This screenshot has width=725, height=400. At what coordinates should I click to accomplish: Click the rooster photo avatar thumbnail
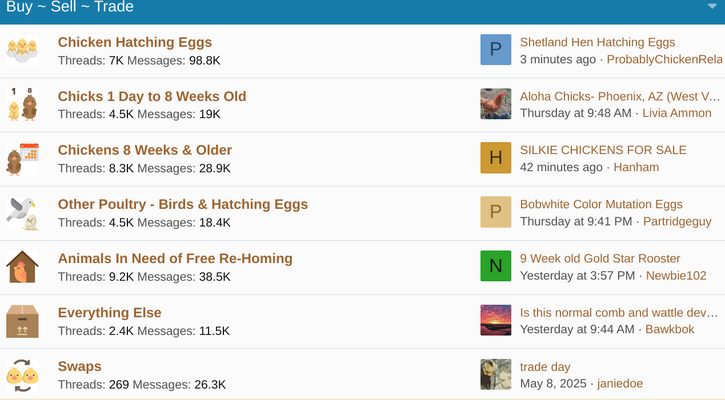(496, 104)
